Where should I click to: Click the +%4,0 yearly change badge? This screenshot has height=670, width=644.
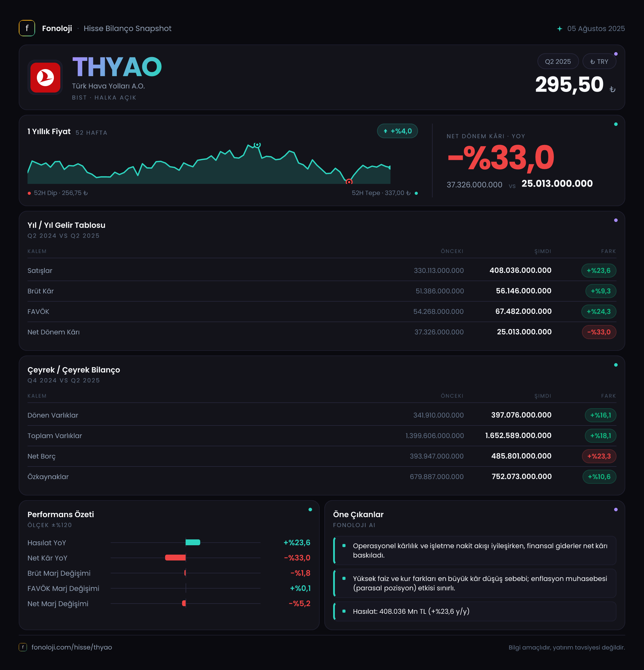(x=397, y=131)
